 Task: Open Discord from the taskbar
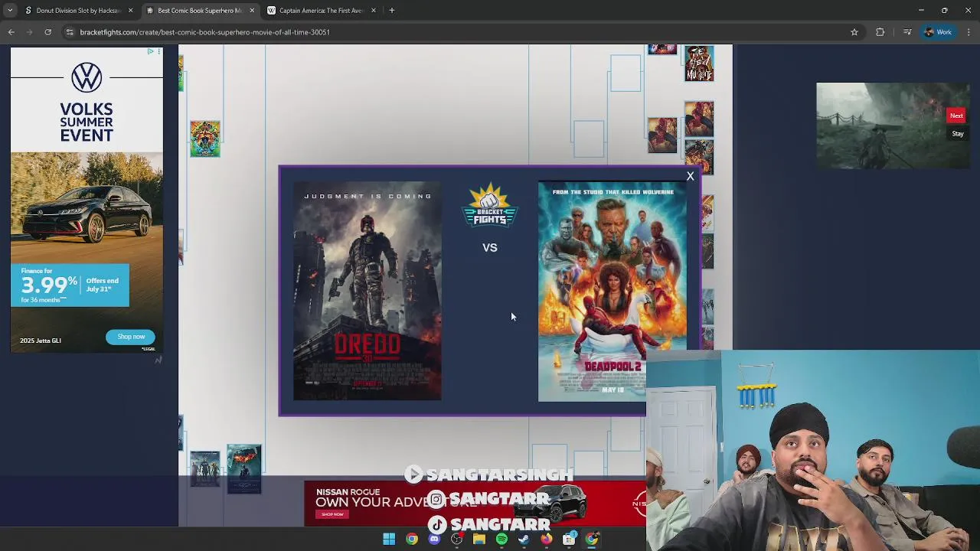click(434, 540)
